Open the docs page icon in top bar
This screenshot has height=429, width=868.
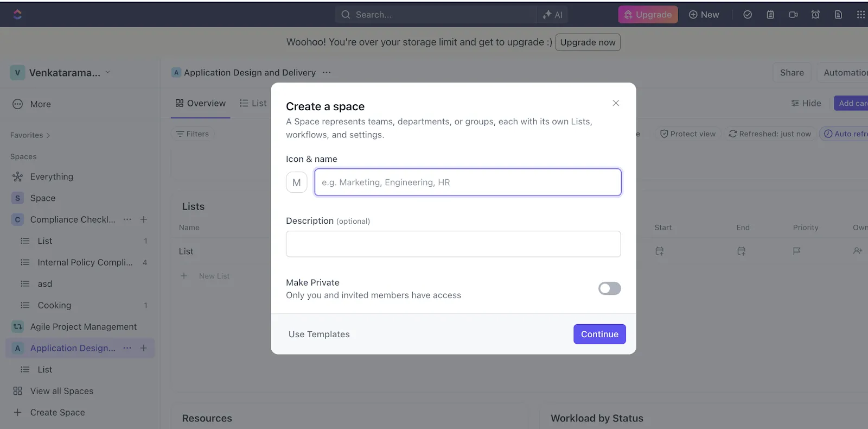click(x=838, y=15)
